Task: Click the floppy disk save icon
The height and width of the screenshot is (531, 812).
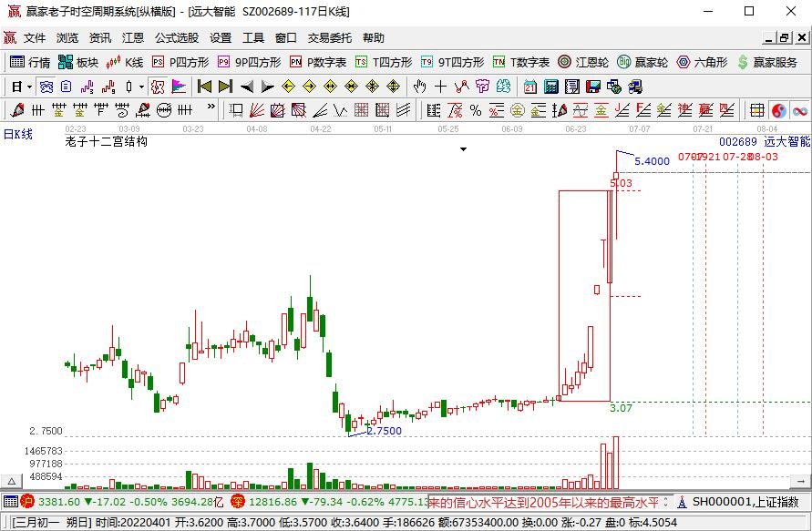Action: 593,87
